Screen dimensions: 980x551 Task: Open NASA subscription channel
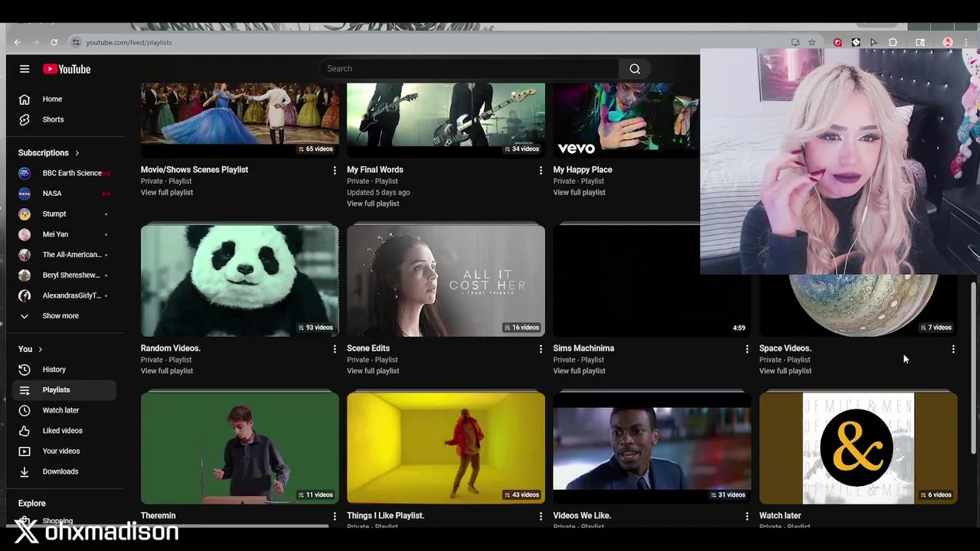point(64,194)
